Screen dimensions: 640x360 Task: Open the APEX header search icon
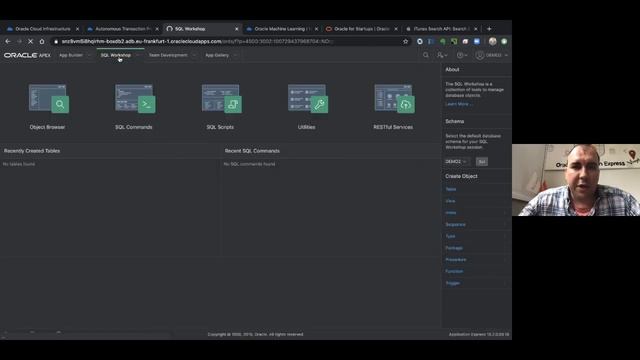pos(426,55)
